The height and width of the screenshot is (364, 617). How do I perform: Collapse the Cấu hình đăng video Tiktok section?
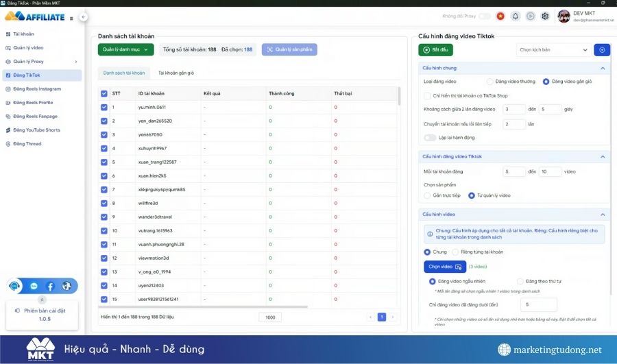pos(603,157)
